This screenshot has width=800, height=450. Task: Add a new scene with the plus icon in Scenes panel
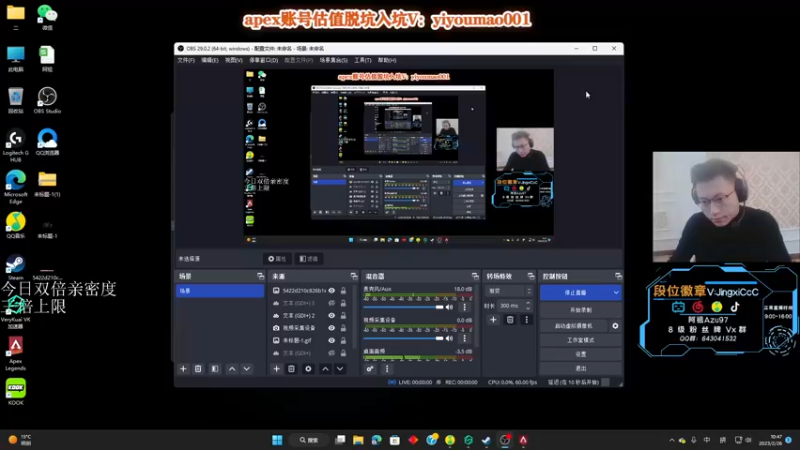coord(183,369)
